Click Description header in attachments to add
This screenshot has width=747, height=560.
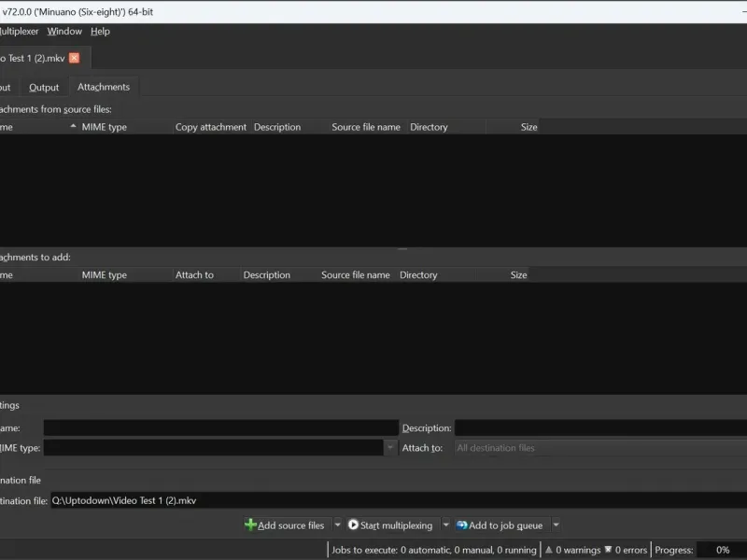266,275
